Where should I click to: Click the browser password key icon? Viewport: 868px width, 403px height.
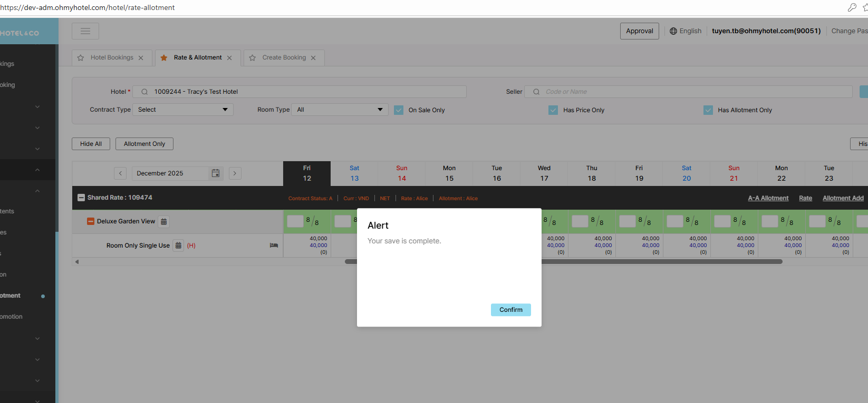[x=852, y=7]
